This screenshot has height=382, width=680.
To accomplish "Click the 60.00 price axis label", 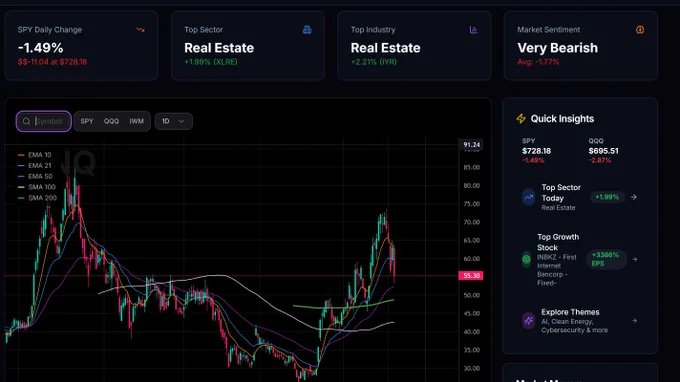I will (x=471, y=259).
